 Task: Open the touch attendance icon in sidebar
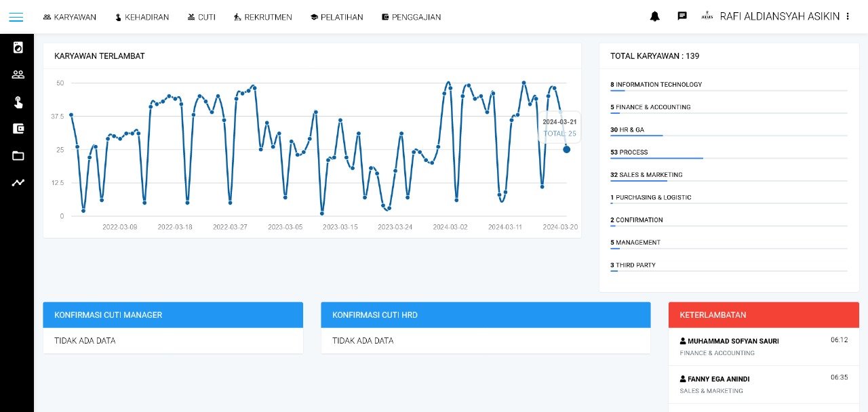(x=18, y=102)
